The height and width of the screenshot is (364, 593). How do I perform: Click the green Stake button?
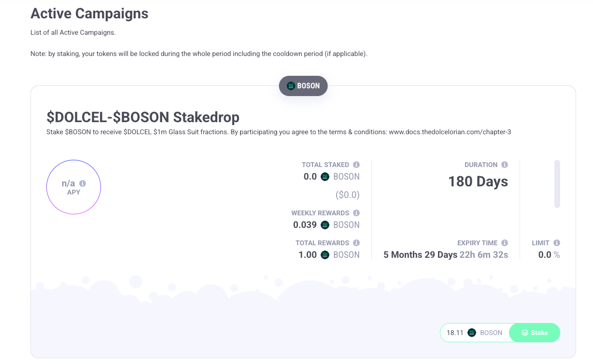(x=535, y=333)
